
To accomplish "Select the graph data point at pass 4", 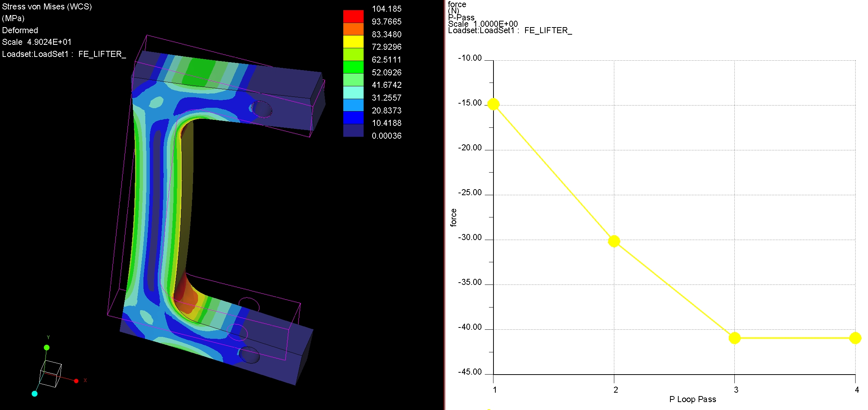I will pos(855,338).
